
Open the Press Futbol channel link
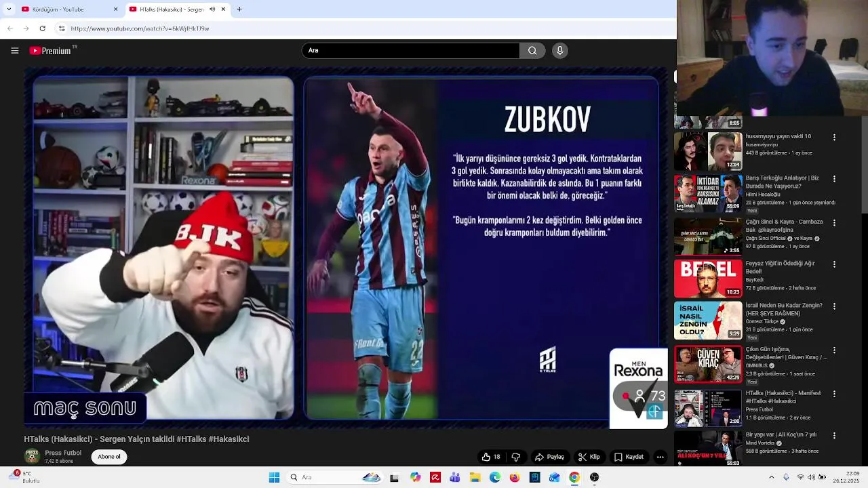point(63,453)
